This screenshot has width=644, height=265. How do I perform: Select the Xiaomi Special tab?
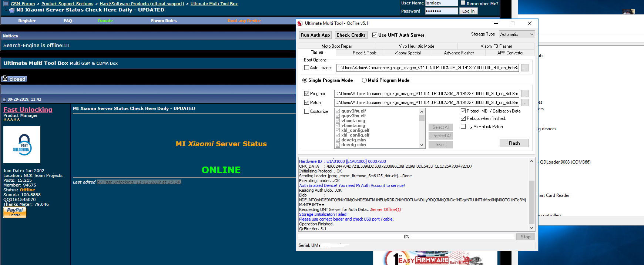point(407,53)
